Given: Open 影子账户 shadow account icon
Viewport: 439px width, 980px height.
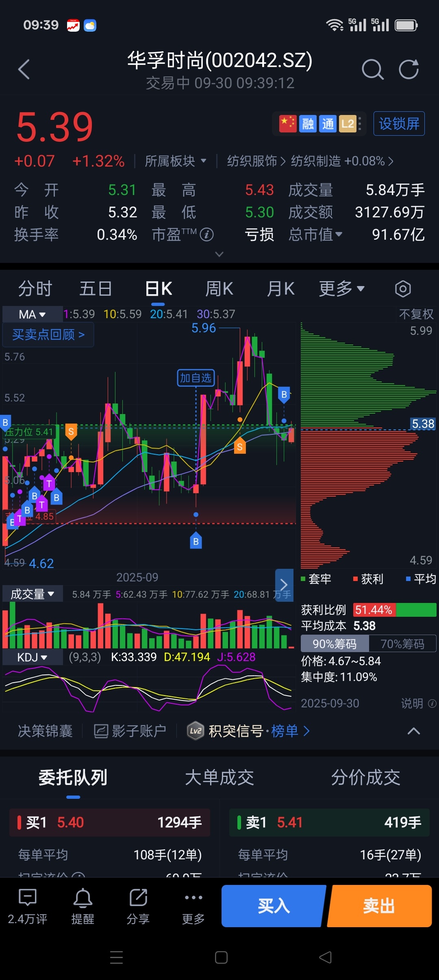Looking at the screenshot, I should [x=101, y=731].
